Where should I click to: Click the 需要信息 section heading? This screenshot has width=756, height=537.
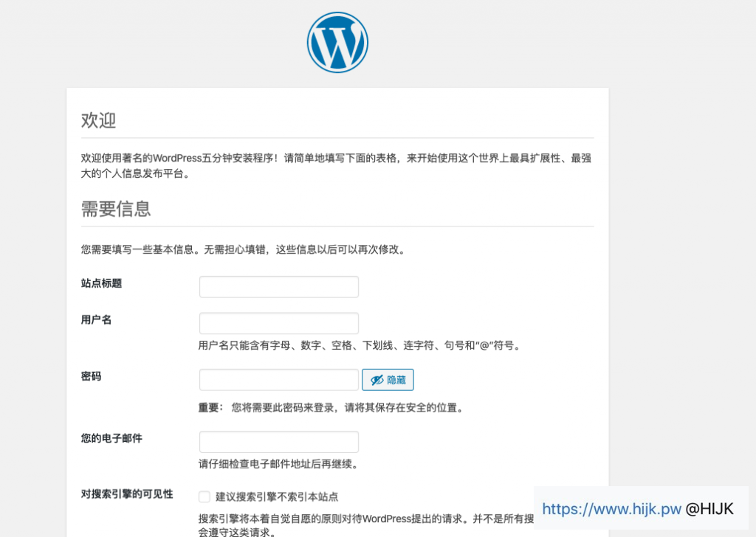(114, 209)
